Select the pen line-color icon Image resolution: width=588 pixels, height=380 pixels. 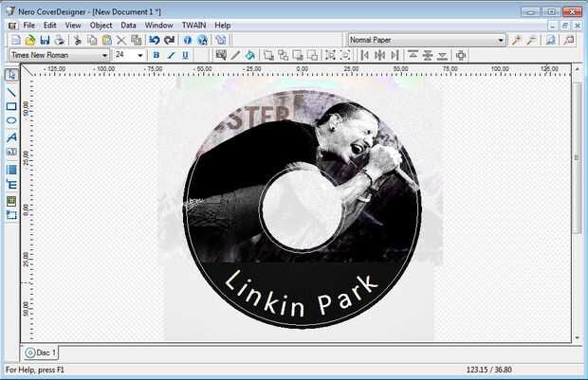(235, 56)
